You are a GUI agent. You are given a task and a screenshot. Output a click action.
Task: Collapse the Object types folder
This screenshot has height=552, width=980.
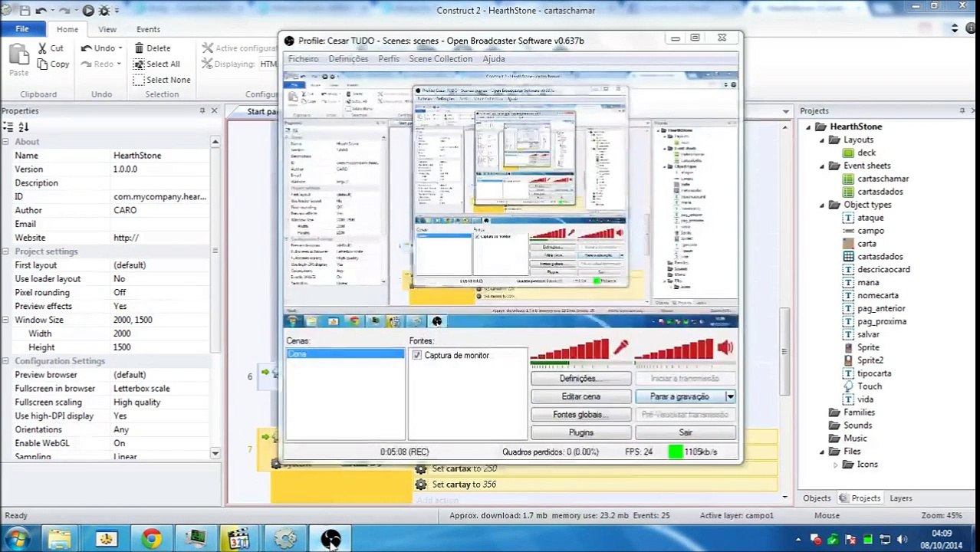[x=822, y=205]
